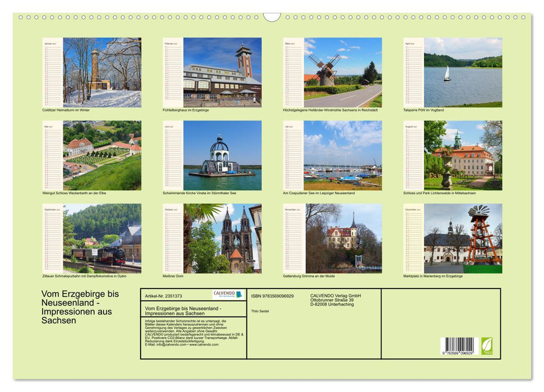The width and height of the screenshot is (544, 392).
Task: Click the Februar calendar column
Action: [173, 72]
